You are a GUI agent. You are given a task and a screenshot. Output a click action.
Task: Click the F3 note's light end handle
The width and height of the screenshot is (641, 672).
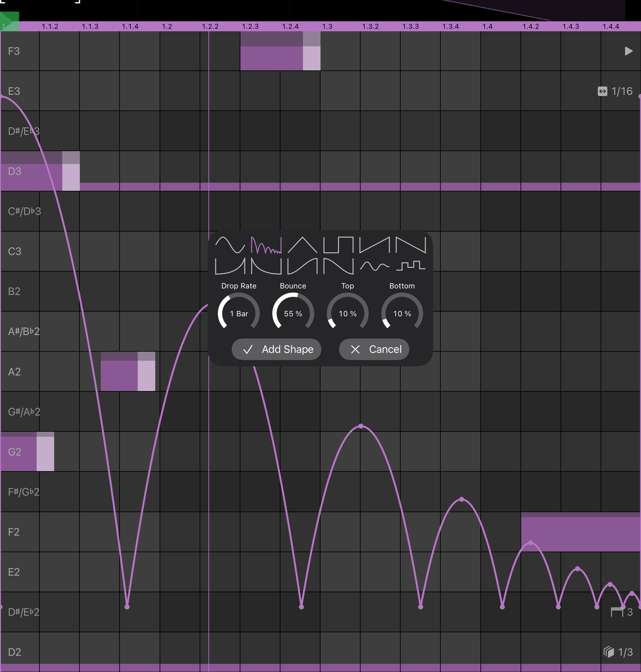(x=312, y=51)
